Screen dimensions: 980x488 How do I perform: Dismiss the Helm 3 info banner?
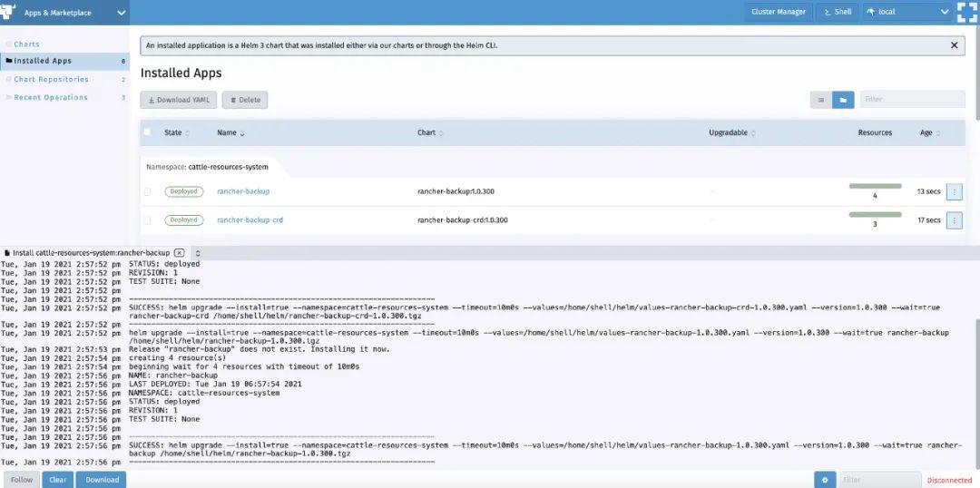(954, 45)
